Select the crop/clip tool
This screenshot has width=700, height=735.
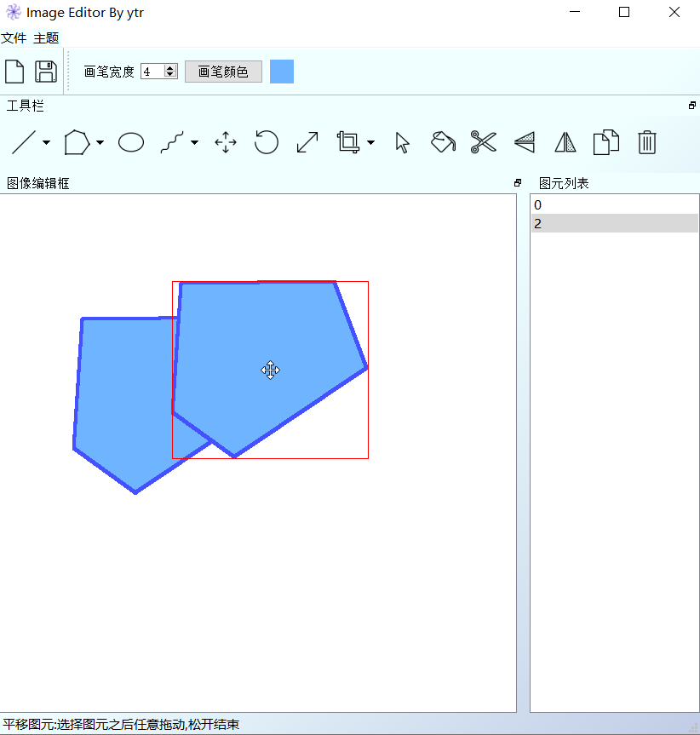pyautogui.click(x=348, y=142)
